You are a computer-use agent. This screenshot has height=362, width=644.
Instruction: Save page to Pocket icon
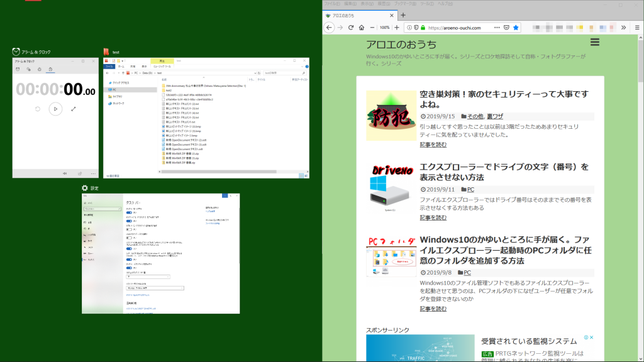(x=506, y=28)
